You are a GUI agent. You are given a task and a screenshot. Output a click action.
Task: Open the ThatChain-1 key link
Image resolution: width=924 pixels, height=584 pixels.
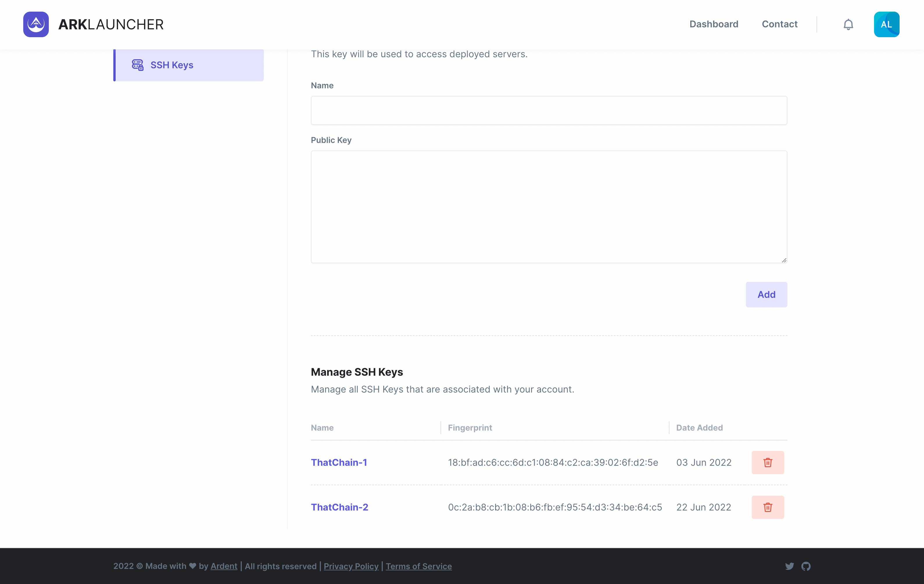pyautogui.click(x=339, y=462)
